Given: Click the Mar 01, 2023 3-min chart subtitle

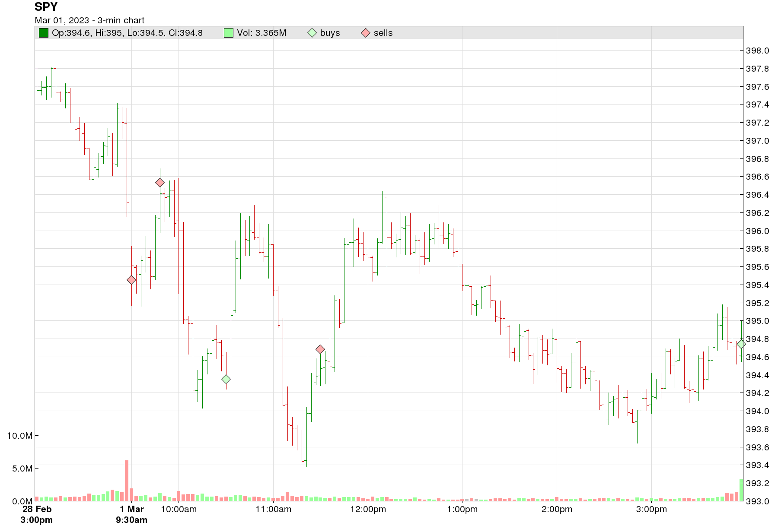Looking at the screenshot, I should pos(89,20).
